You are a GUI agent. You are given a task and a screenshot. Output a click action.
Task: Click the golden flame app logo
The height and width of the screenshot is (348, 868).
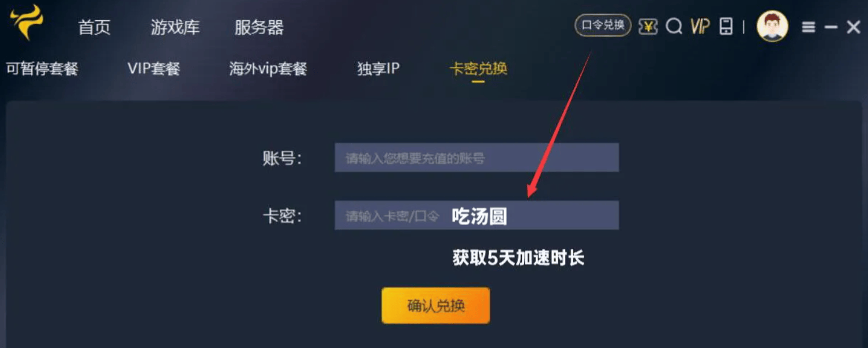27,22
